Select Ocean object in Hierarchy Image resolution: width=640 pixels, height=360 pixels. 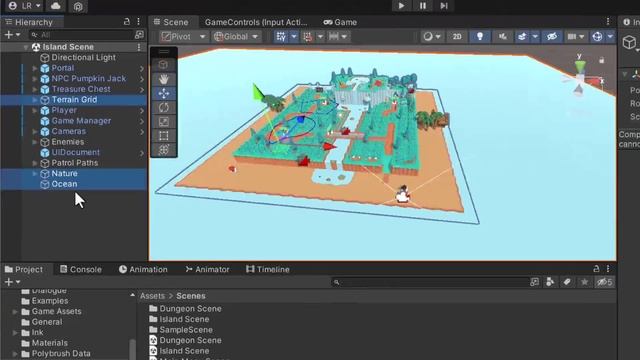(64, 184)
